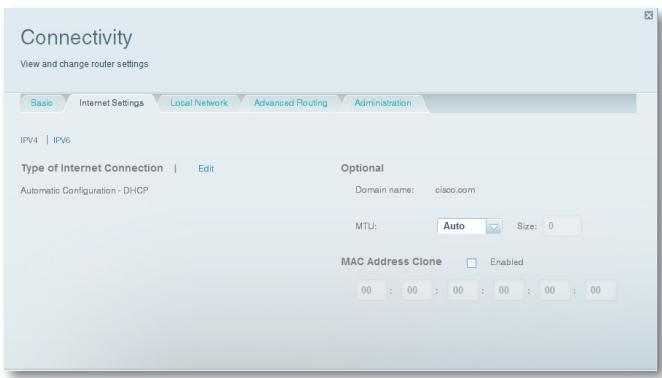Click 'View and change router settings' subtitle
The image size is (662, 378).
pyautogui.click(x=84, y=64)
